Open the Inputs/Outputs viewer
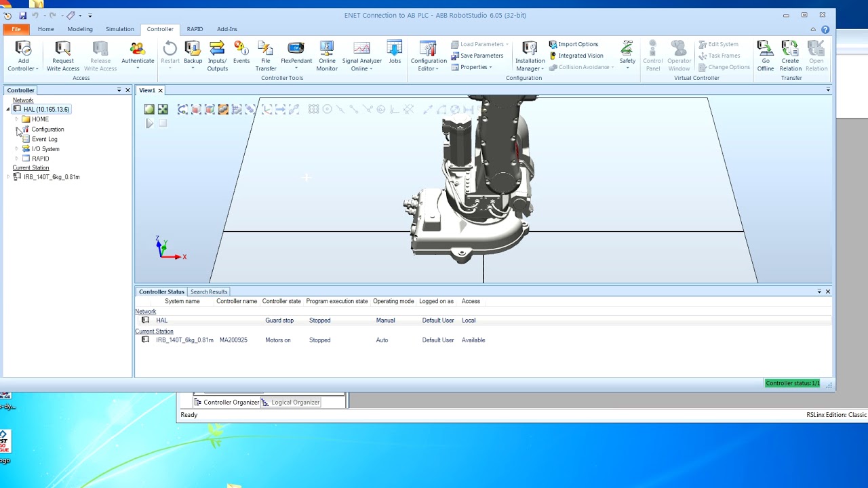The image size is (868, 488). [217, 56]
